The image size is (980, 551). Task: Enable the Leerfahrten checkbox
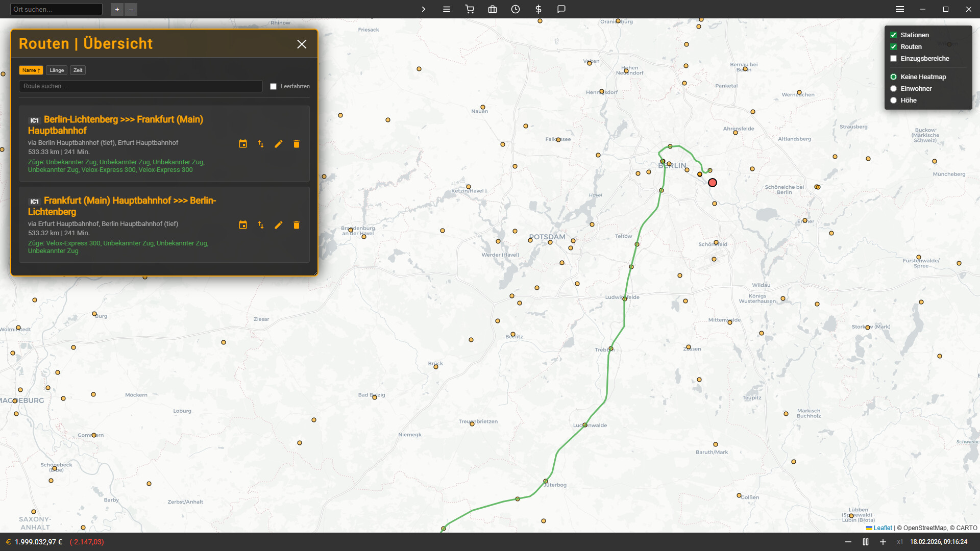(x=274, y=86)
